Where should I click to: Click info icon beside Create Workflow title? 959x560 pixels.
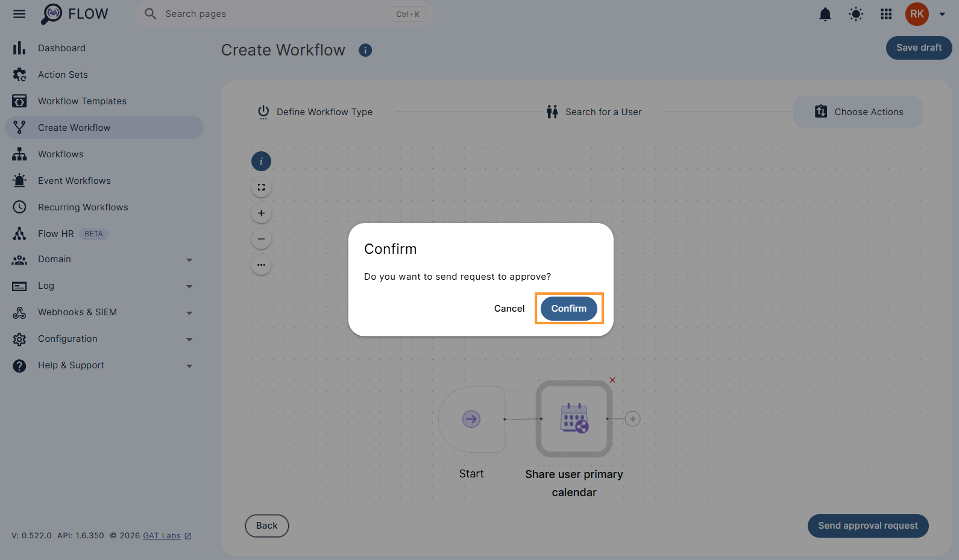(x=365, y=51)
